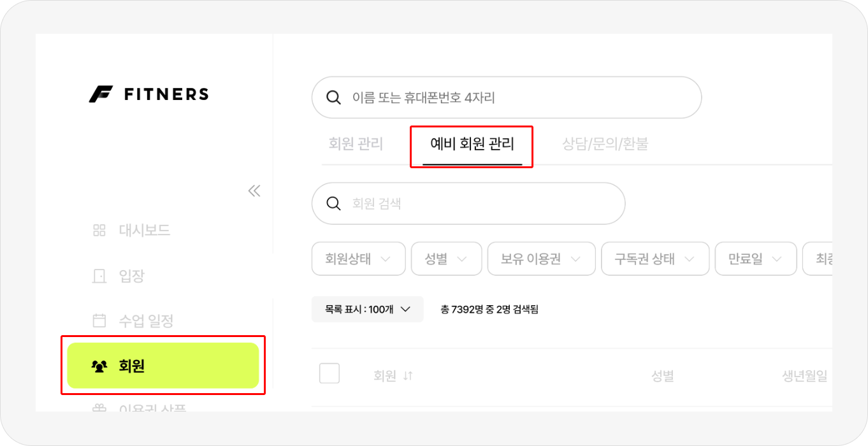Click the dashboard grid icon

pyautogui.click(x=99, y=231)
